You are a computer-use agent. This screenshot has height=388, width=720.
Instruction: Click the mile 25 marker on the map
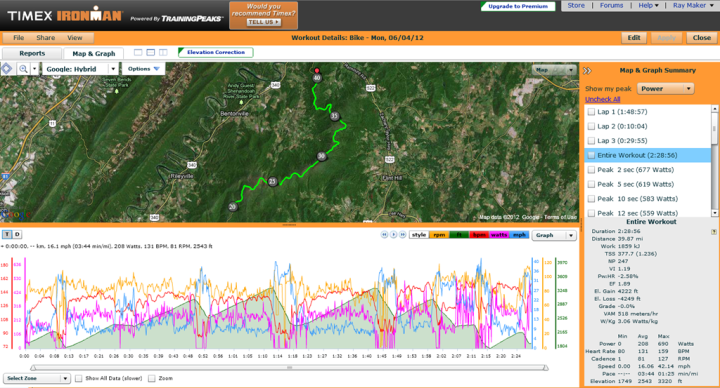(273, 181)
